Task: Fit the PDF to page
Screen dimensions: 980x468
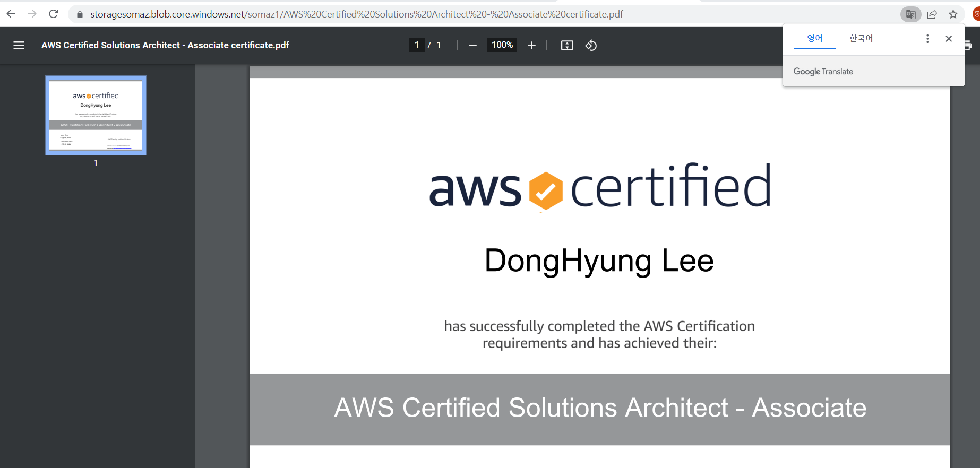Action: tap(567, 46)
